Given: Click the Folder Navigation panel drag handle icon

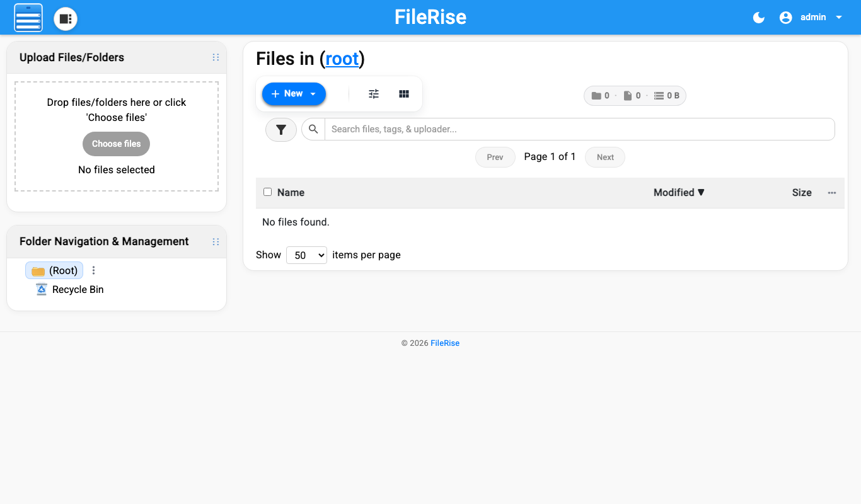Looking at the screenshot, I should (x=216, y=242).
